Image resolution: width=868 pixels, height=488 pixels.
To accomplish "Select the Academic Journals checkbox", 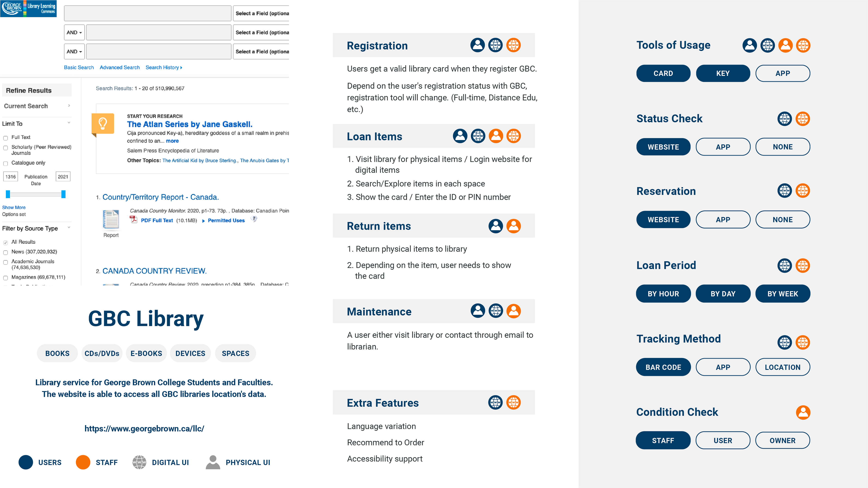I will (5, 262).
